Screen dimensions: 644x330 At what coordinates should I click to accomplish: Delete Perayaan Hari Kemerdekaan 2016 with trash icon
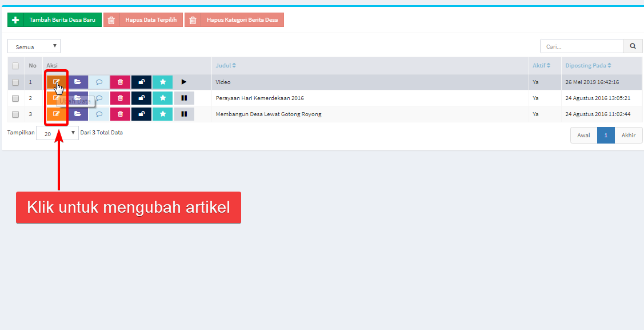pos(121,98)
